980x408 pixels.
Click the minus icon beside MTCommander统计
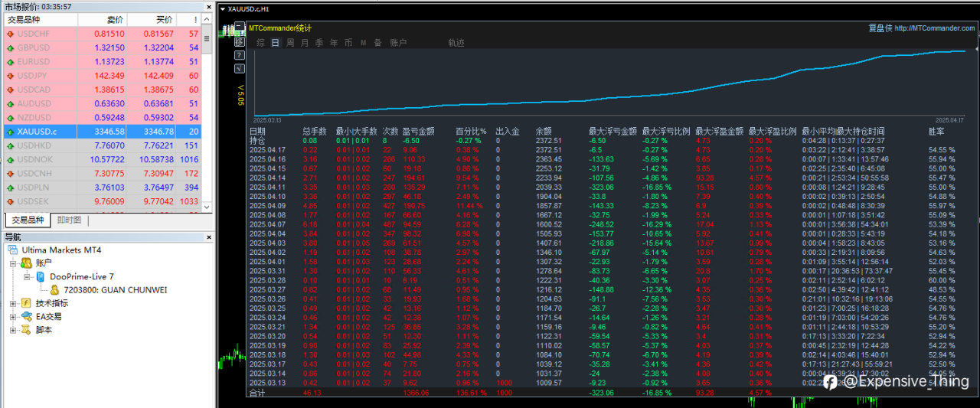(240, 26)
